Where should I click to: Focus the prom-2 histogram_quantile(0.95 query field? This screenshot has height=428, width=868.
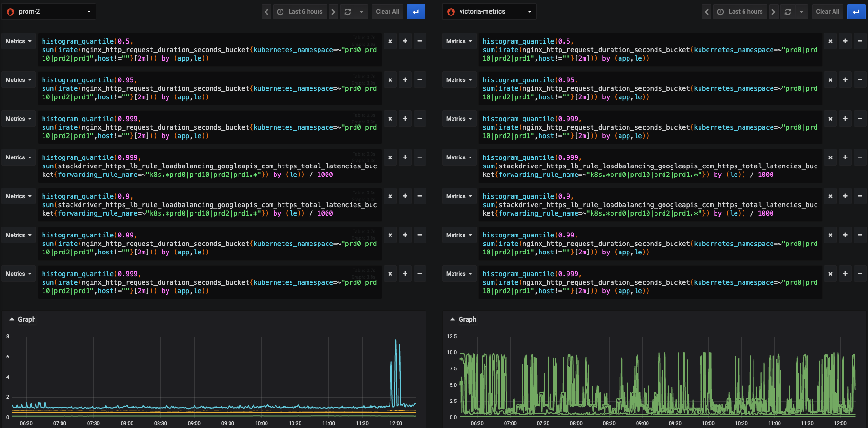pyautogui.click(x=210, y=88)
